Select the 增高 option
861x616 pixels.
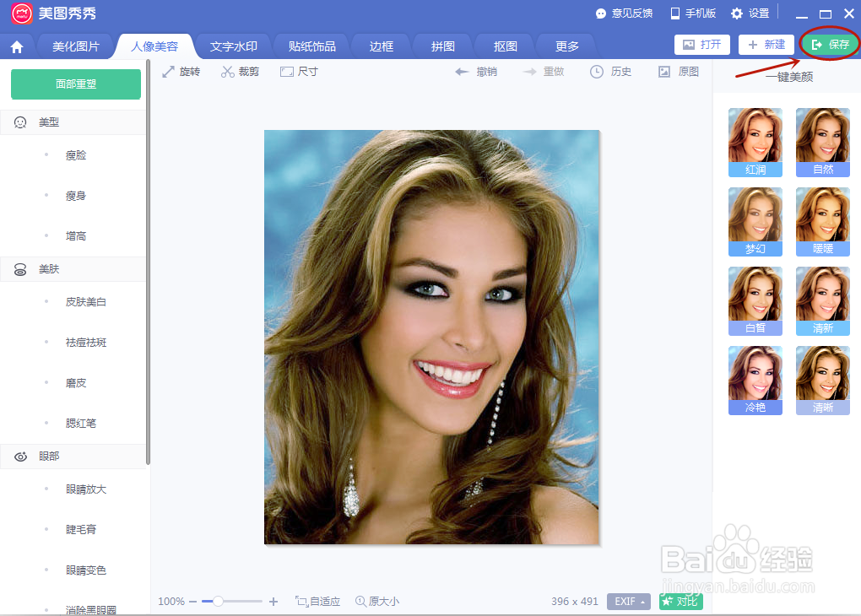[76, 236]
